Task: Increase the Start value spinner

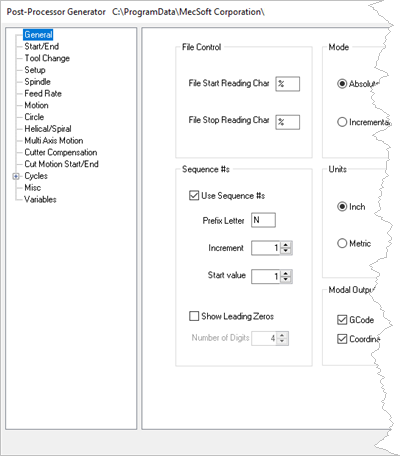Action: (x=286, y=273)
